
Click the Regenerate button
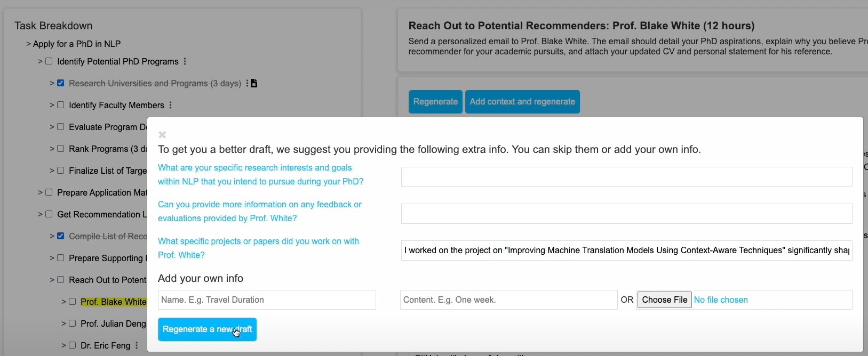tap(435, 102)
